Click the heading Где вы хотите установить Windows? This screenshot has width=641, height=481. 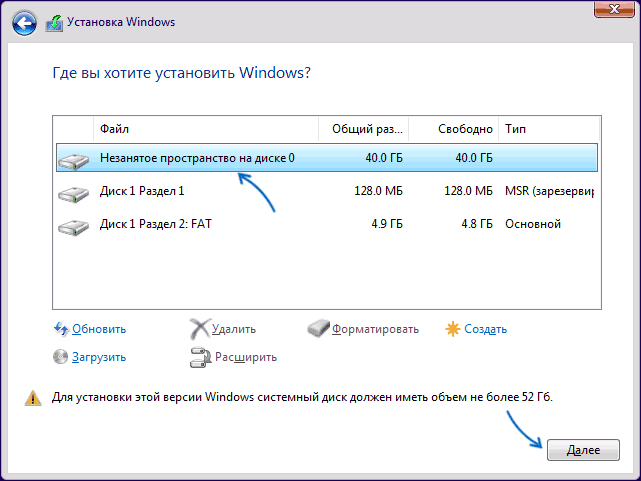(182, 73)
